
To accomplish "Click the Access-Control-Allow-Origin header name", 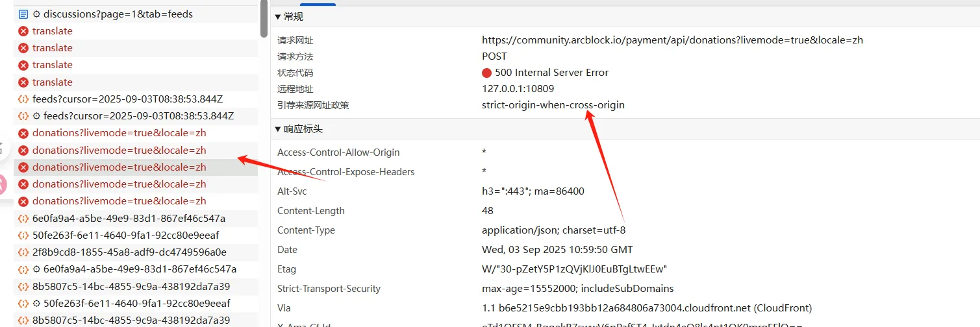I will 338,152.
